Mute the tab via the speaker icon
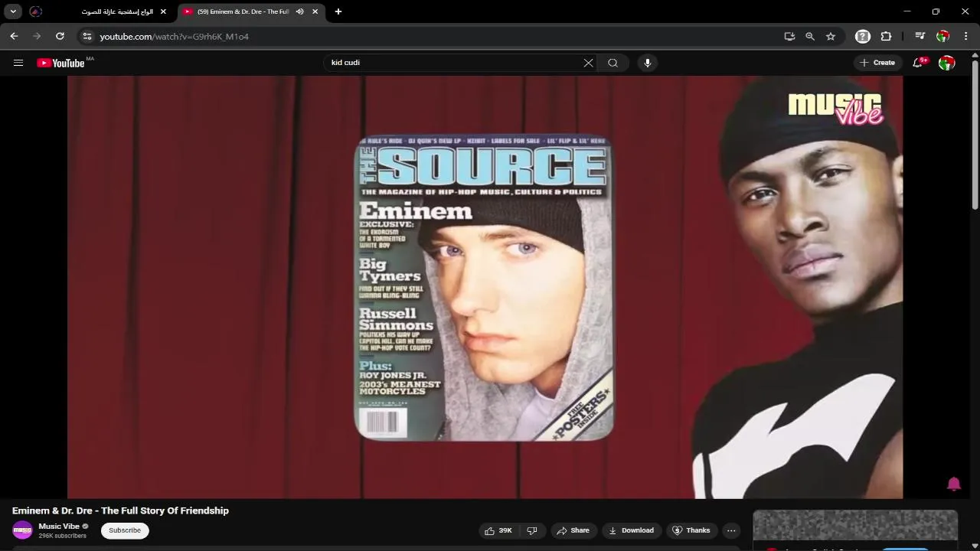This screenshot has width=980, height=551. [299, 11]
